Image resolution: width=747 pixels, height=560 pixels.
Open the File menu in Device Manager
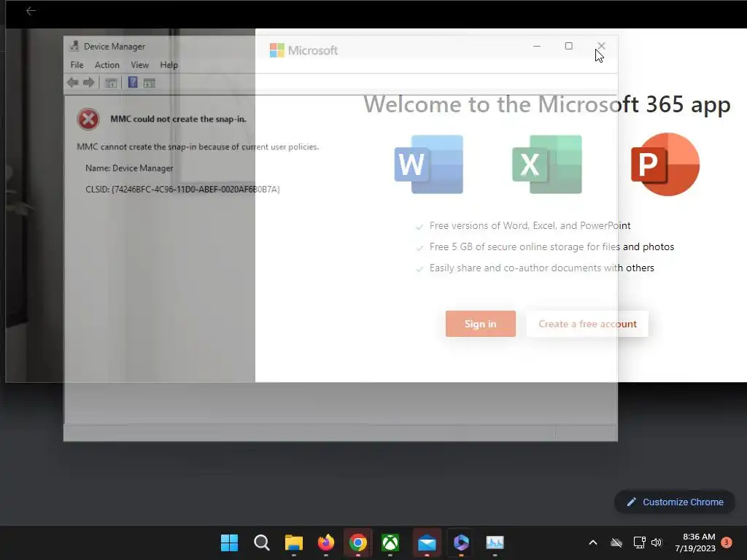tap(77, 65)
